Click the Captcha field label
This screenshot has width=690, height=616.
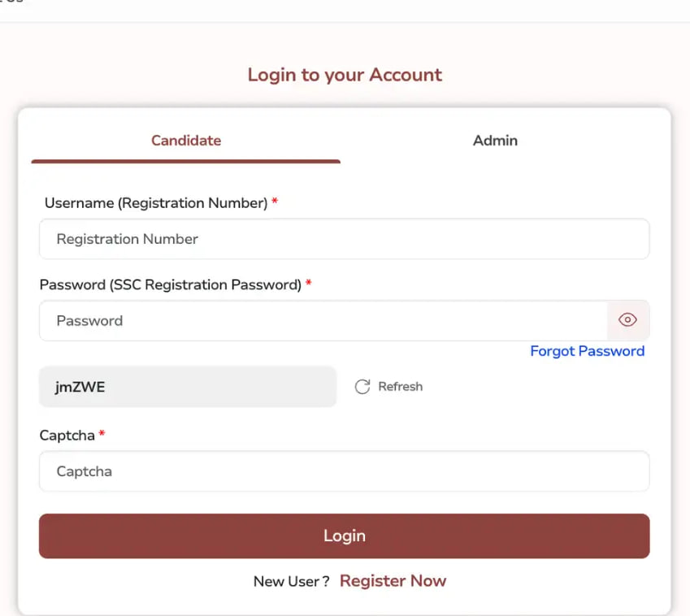tap(67, 436)
